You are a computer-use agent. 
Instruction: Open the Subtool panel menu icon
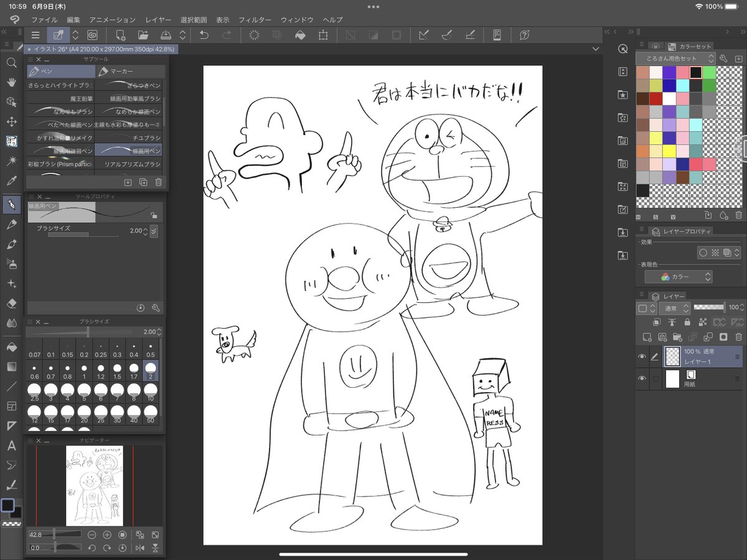point(30,59)
